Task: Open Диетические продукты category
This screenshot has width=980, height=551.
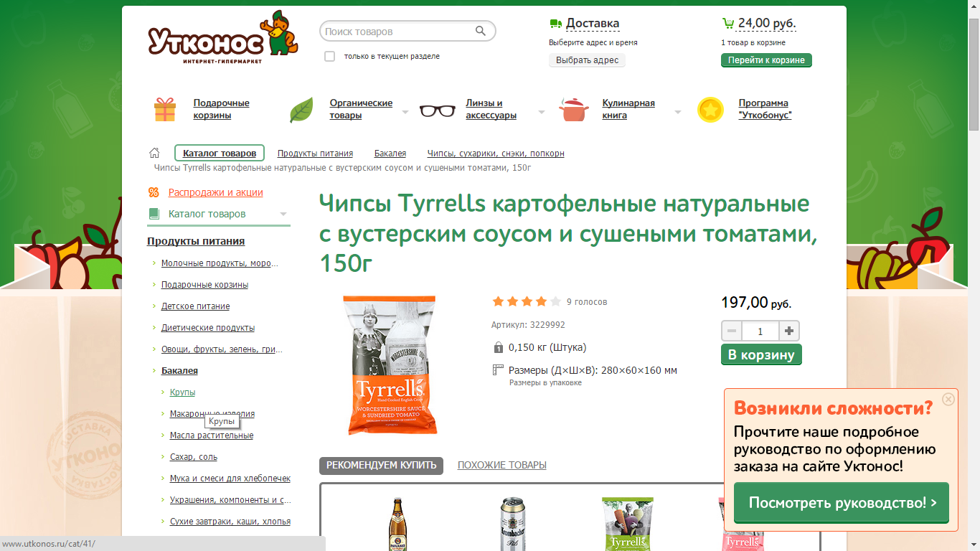Action: point(208,328)
